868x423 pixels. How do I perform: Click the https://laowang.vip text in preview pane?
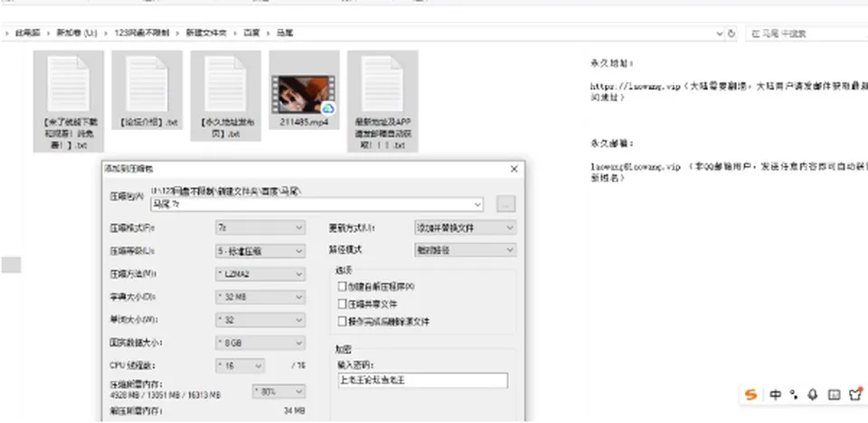(635, 87)
